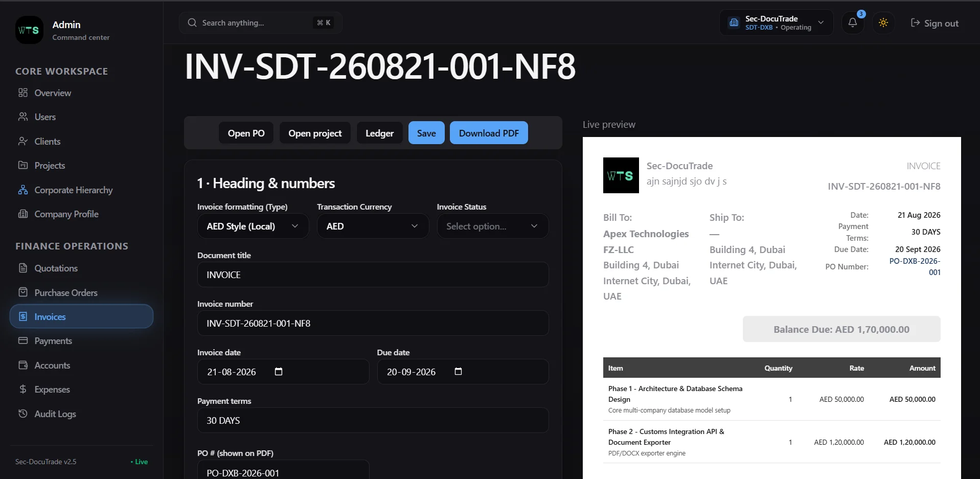Open the Transaction Currency dropdown
The image size is (980, 479).
373,226
